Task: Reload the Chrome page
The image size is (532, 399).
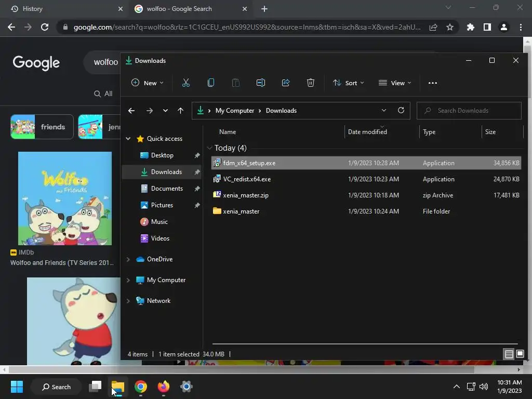Action: pyautogui.click(x=45, y=27)
